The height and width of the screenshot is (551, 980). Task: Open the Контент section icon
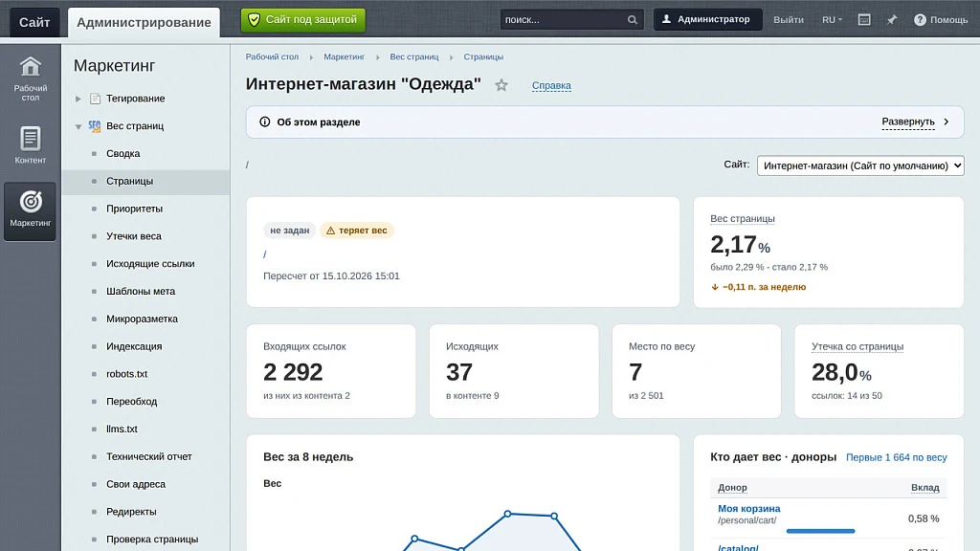(30, 139)
